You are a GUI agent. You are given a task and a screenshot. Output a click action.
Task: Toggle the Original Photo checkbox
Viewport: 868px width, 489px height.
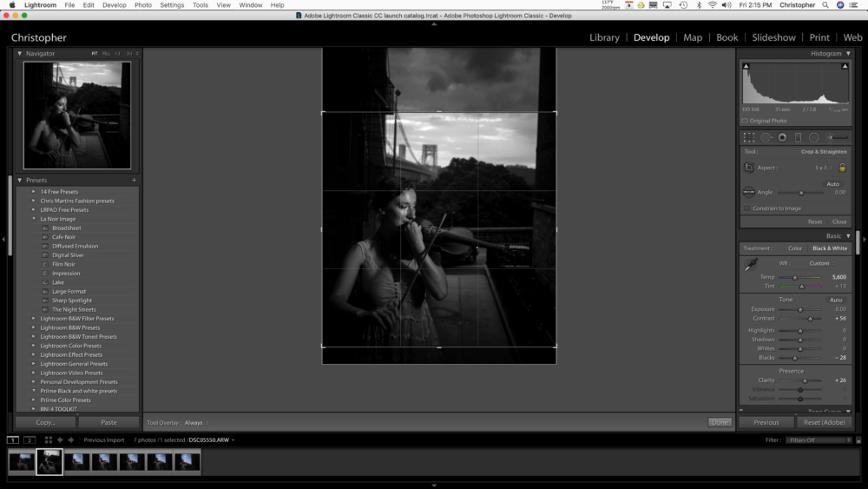tap(745, 121)
